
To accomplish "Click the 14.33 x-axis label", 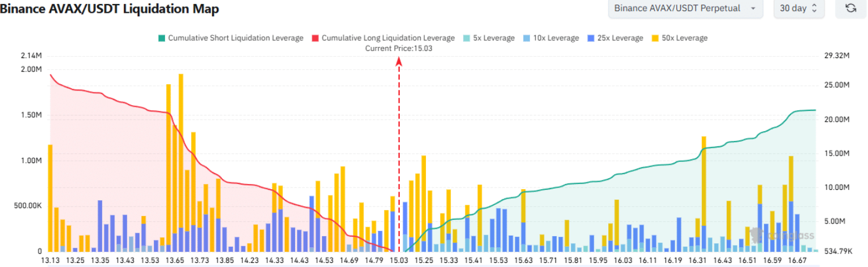I will [x=274, y=261].
